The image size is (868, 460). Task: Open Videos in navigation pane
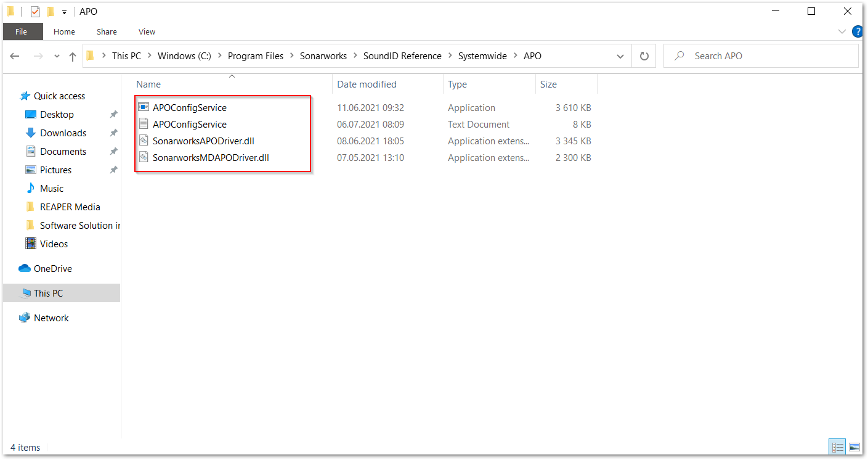54,244
